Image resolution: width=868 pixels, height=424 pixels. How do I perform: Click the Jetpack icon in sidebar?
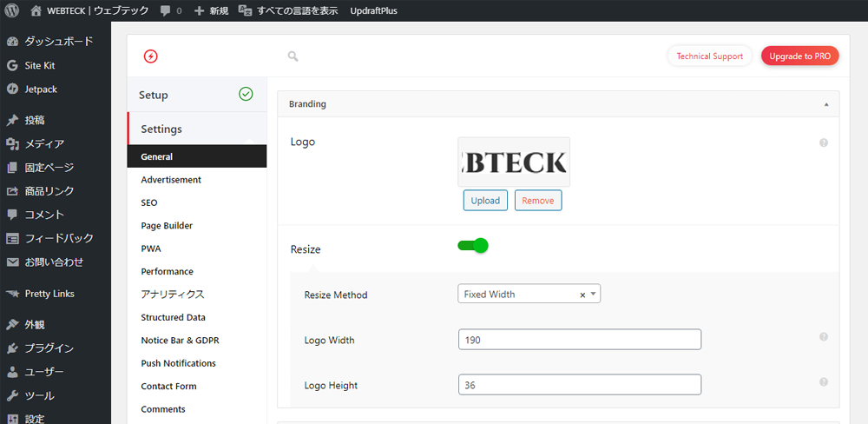[12, 89]
